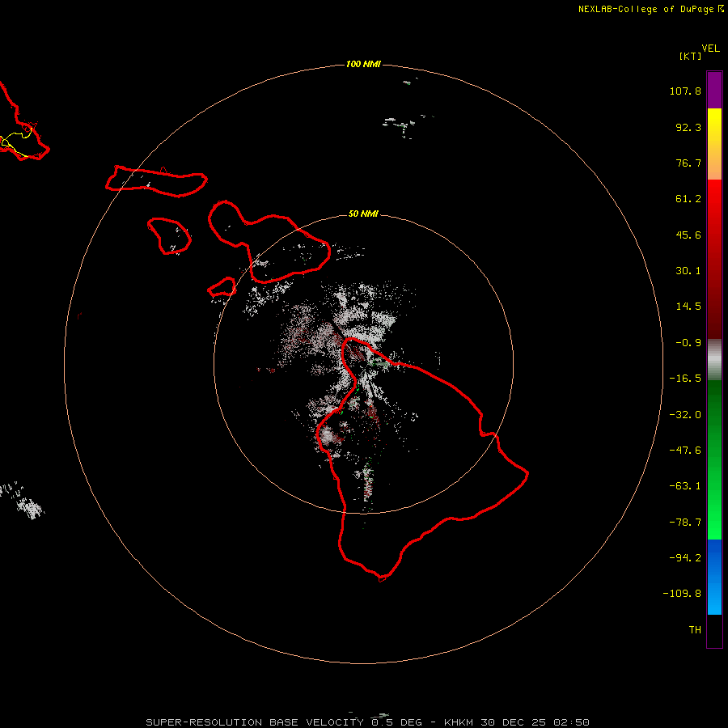Pick the gray near-zero segment of the scale
This screenshot has width=728, height=728.
pos(714,360)
